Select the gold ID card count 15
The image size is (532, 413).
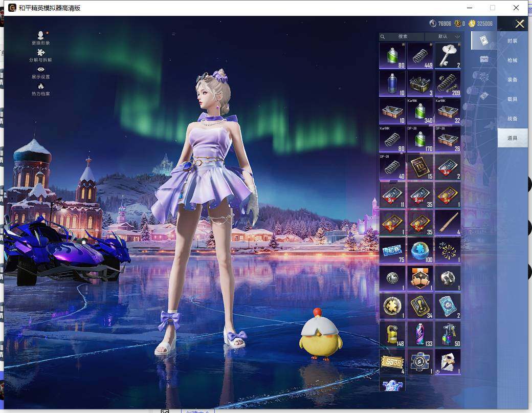pos(420,167)
